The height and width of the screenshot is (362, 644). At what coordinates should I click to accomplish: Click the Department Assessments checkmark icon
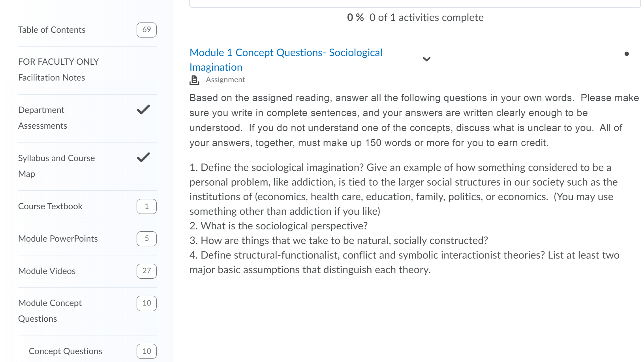pyautogui.click(x=143, y=109)
